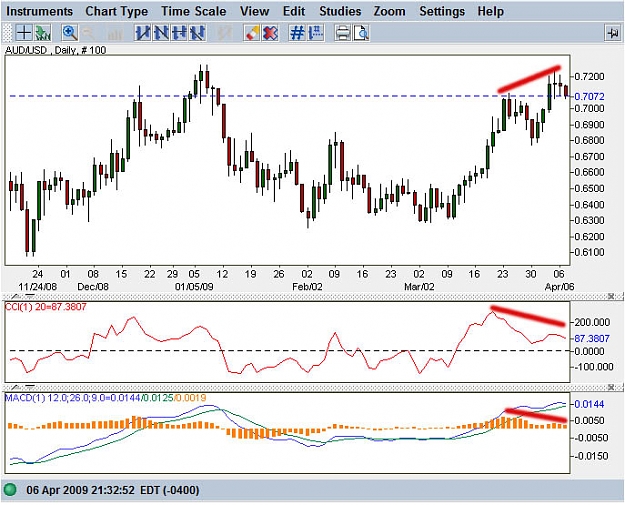Image resolution: width=625 pixels, height=505 pixels.
Task: Open the Zoom menu
Action: tap(389, 11)
